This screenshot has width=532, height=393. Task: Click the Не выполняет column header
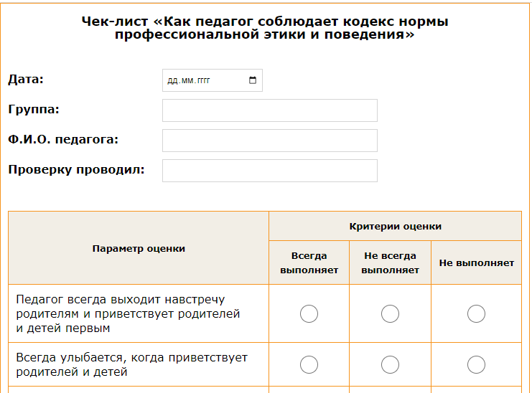coord(476,262)
